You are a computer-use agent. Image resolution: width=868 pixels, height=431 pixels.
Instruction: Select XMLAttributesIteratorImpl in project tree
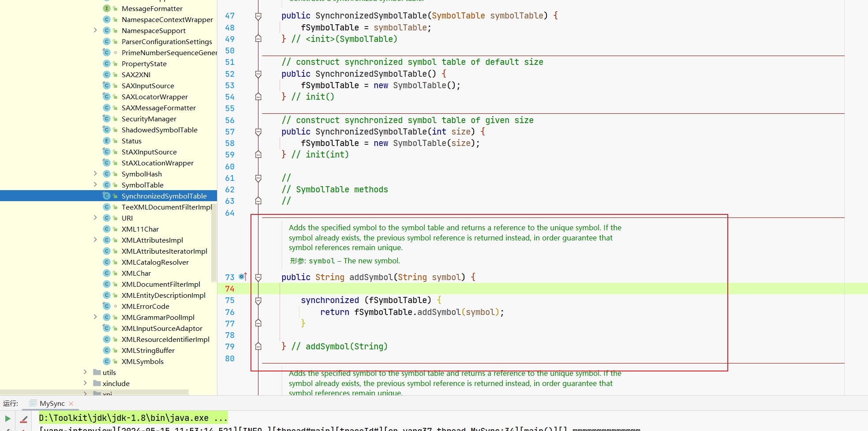click(165, 251)
